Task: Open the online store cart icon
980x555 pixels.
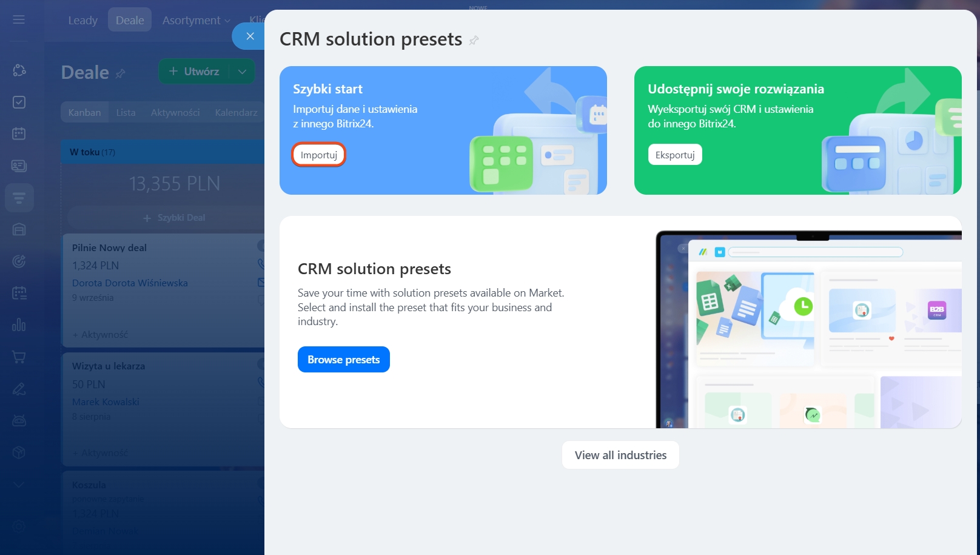Action: click(x=19, y=357)
